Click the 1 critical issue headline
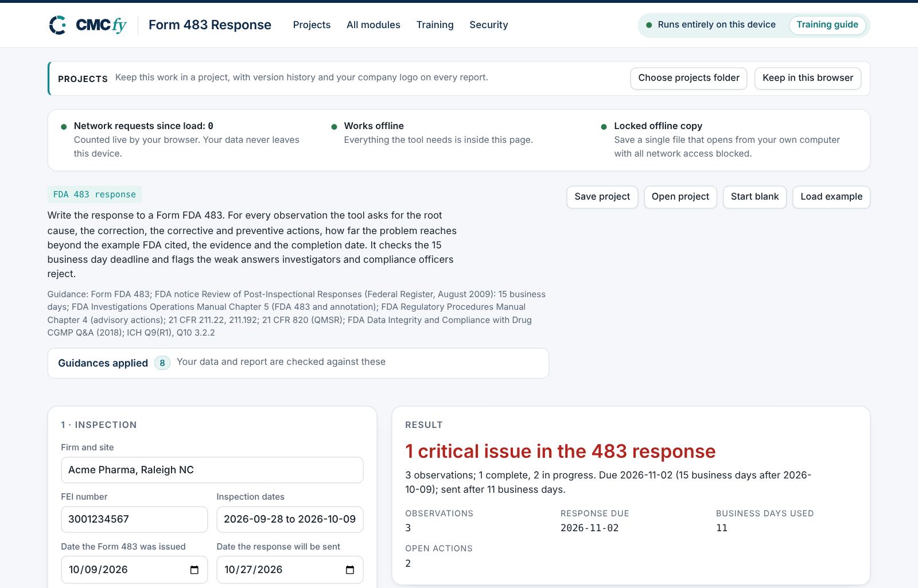This screenshot has width=918, height=588. [x=561, y=451]
